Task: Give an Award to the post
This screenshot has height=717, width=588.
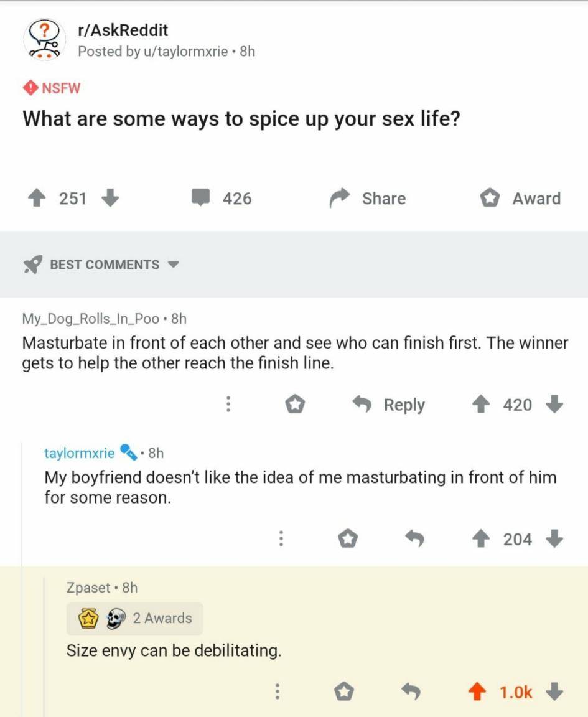Action: [x=520, y=199]
